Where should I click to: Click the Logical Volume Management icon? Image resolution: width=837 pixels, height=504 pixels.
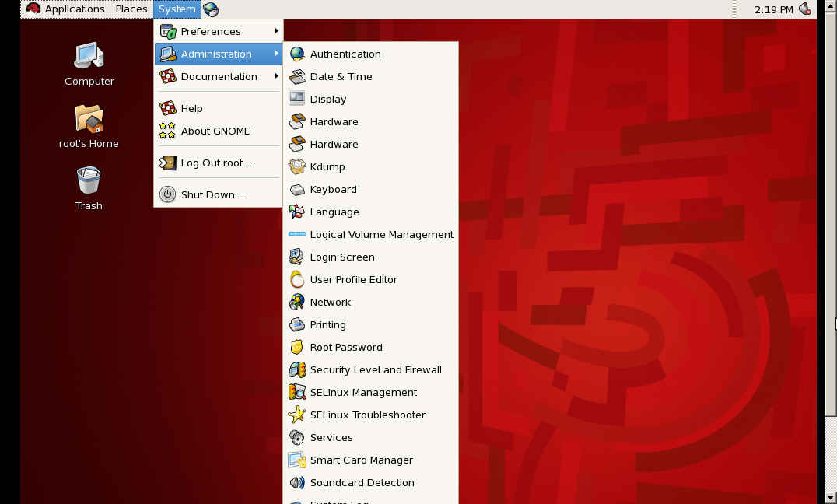(297, 234)
